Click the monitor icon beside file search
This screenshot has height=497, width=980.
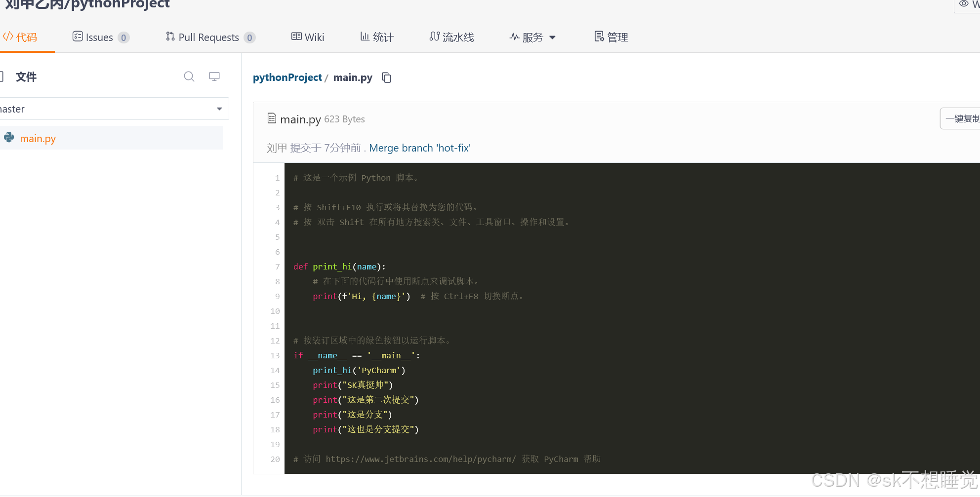214,76
